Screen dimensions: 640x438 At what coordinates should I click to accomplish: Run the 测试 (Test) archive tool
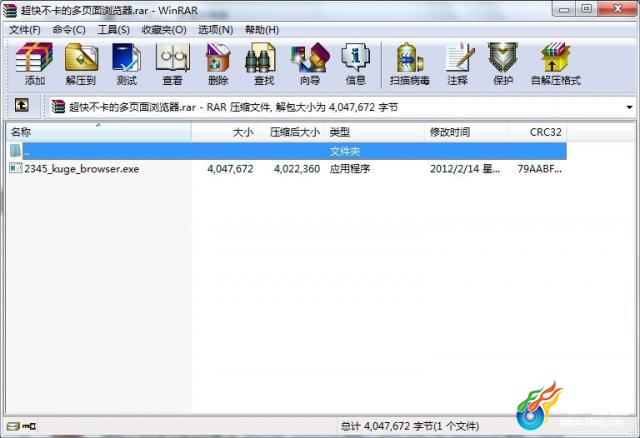[x=127, y=64]
